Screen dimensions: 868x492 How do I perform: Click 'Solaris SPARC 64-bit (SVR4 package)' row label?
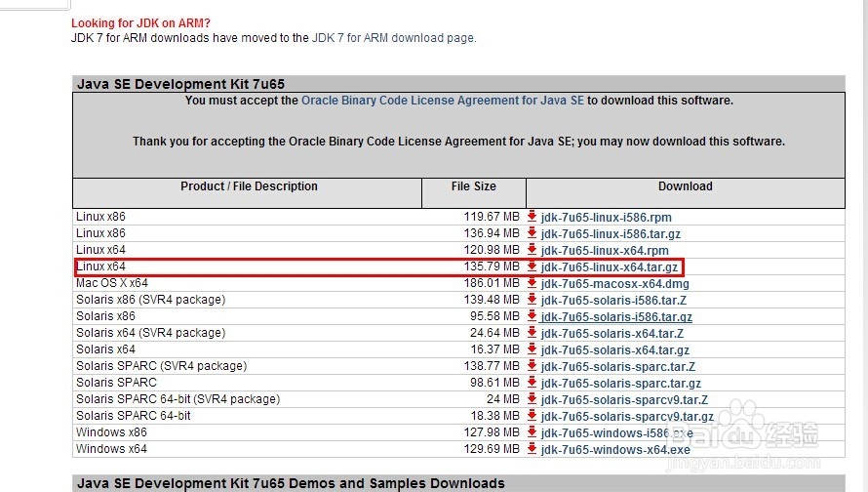pyautogui.click(x=178, y=399)
